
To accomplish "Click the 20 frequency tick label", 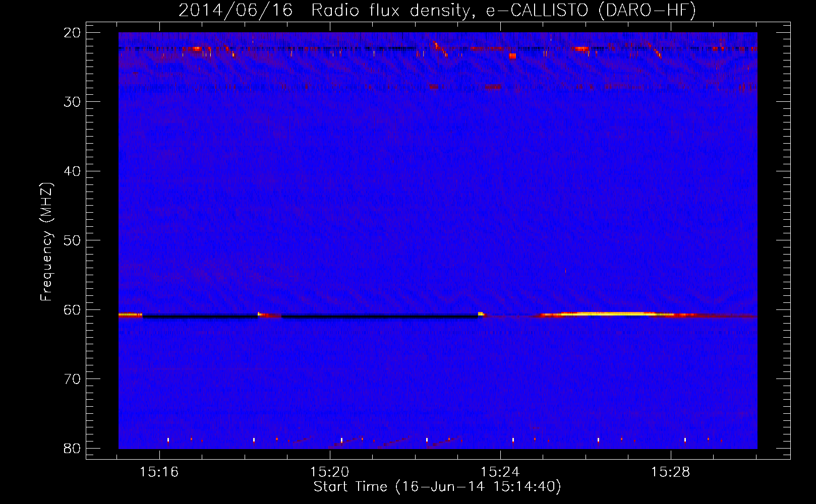I will [72, 33].
